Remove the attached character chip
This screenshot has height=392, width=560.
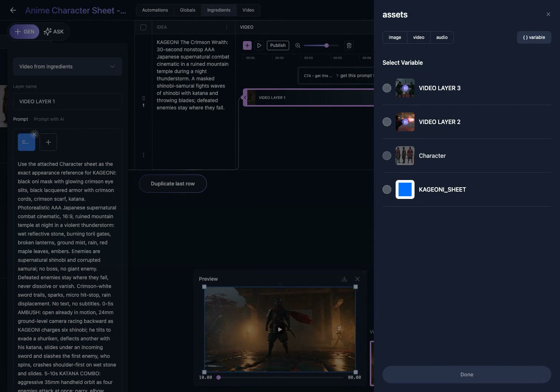click(34, 134)
